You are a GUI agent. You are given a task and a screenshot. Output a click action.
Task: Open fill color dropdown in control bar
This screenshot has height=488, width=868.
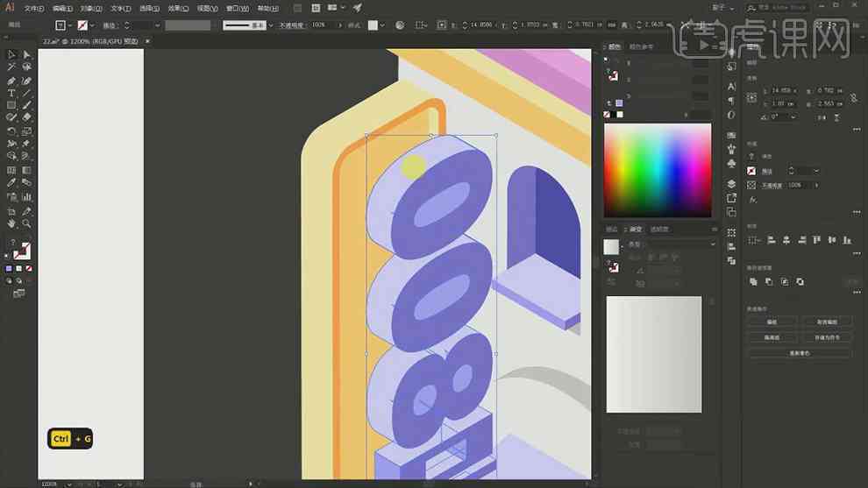pyautogui.click(x=70, y=25)
